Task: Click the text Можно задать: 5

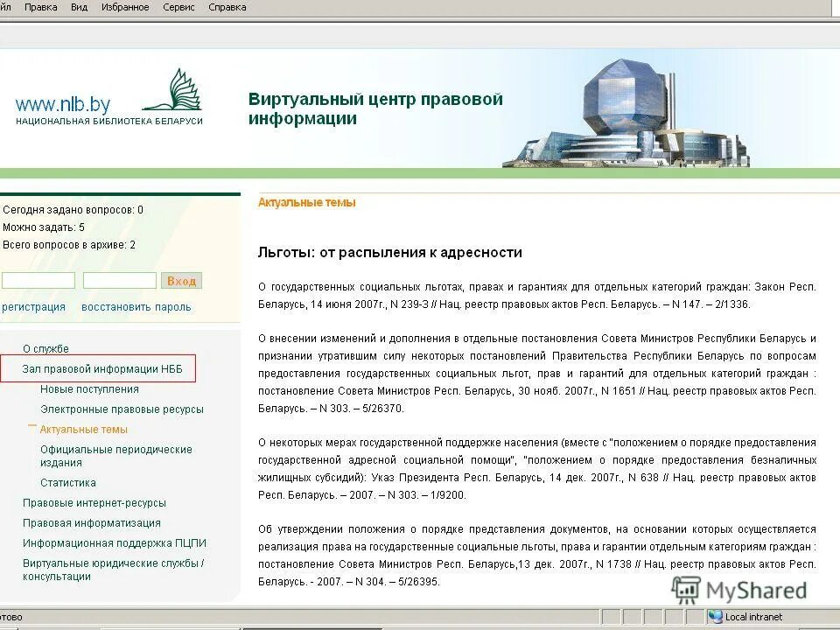Action: pyautogui.click(x=44, y=227)
